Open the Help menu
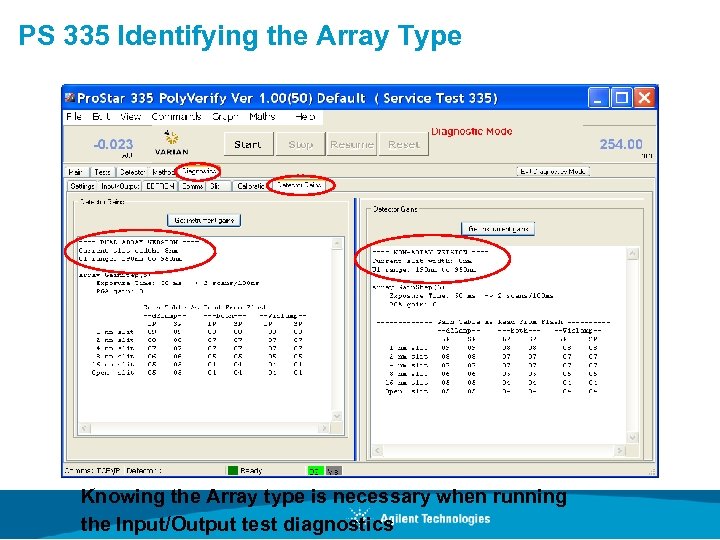 pyautogui.click(x=305, y=117)
